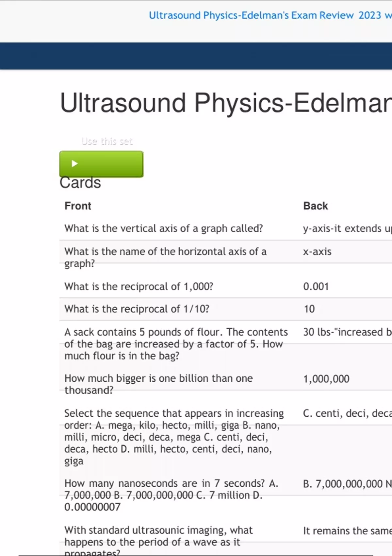Click the '1,000,000' answer cell

pyautogui.click(x=326, y=379)
